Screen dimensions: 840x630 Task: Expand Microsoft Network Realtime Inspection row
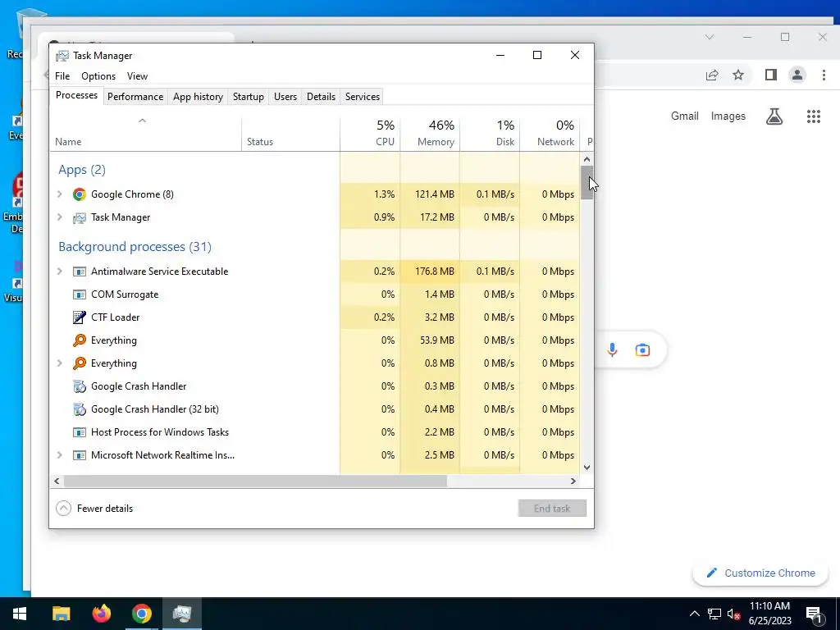point(59,455)
